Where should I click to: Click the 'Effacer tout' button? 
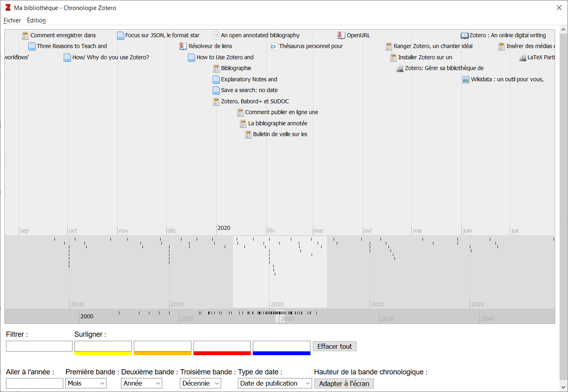tap(334, 346)
